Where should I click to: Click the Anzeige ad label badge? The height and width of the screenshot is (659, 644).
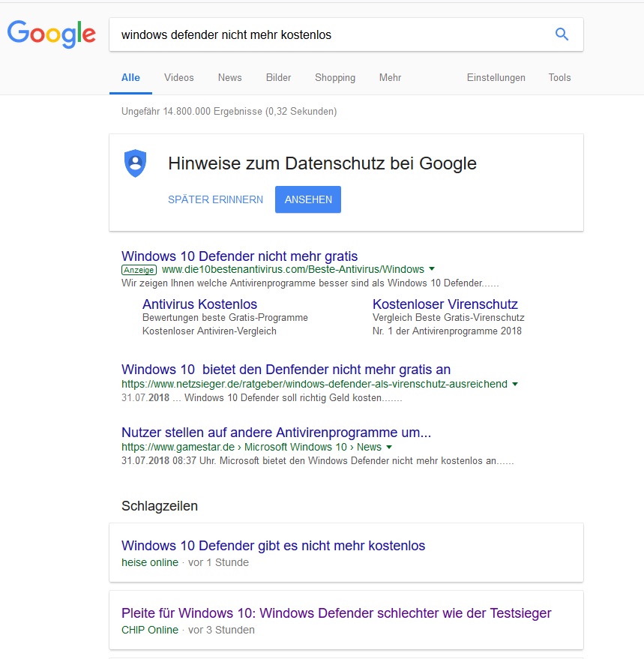[139, 270]
